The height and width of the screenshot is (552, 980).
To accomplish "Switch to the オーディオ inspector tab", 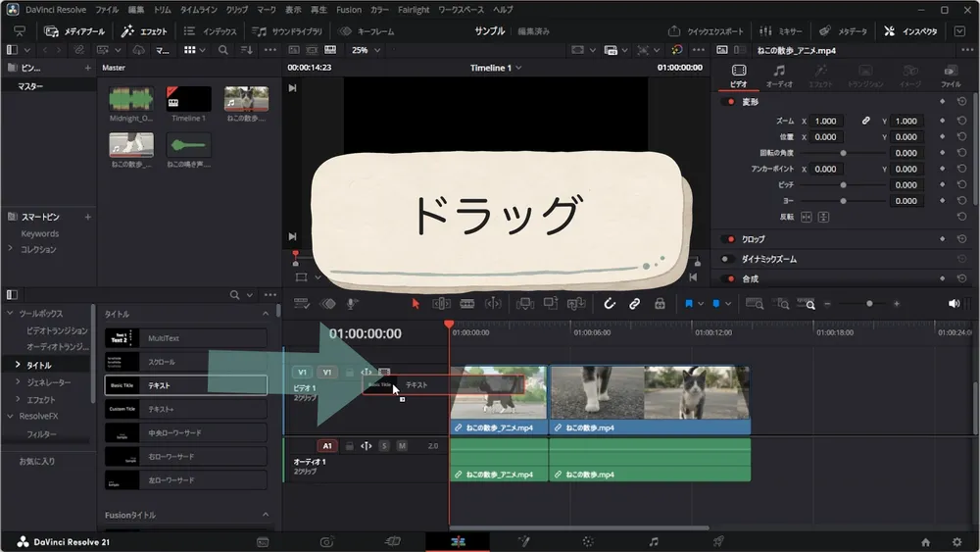I will pos(779,75).
